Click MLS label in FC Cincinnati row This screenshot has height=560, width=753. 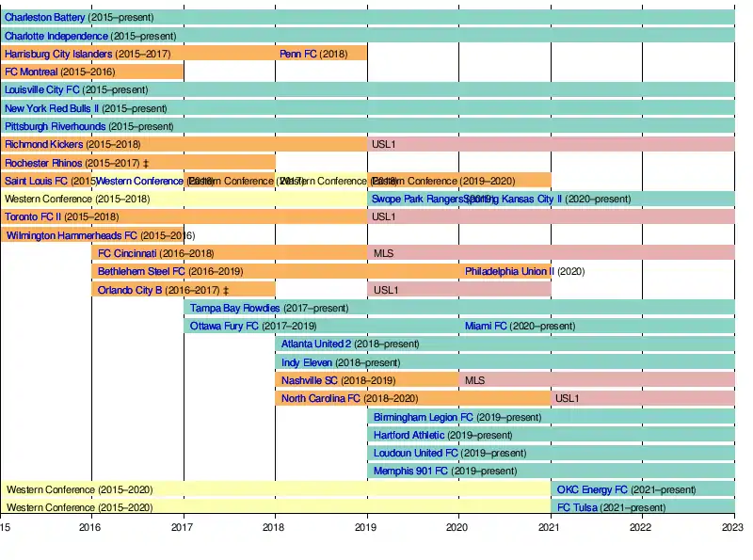pyautogui.click(x=383, y=253)
